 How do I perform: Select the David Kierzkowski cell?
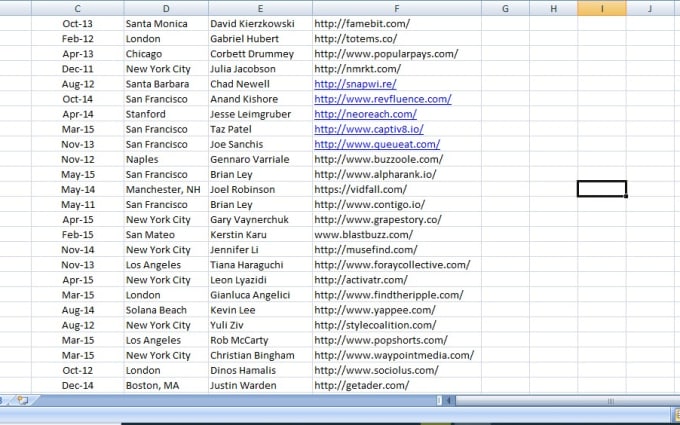click(x=260, y=23)
